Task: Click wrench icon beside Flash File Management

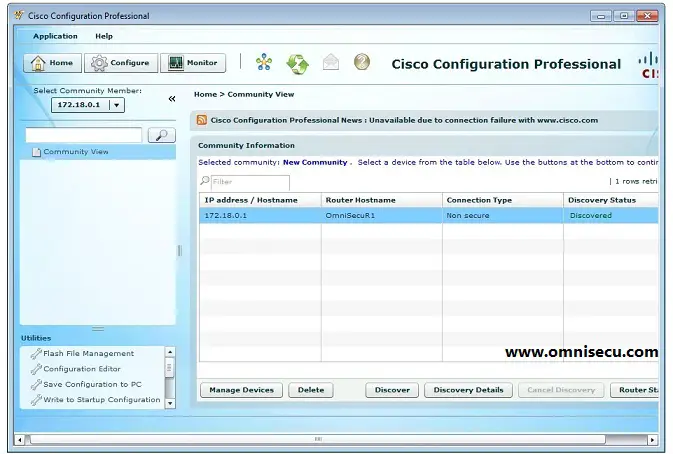Action: click(36, 354)
